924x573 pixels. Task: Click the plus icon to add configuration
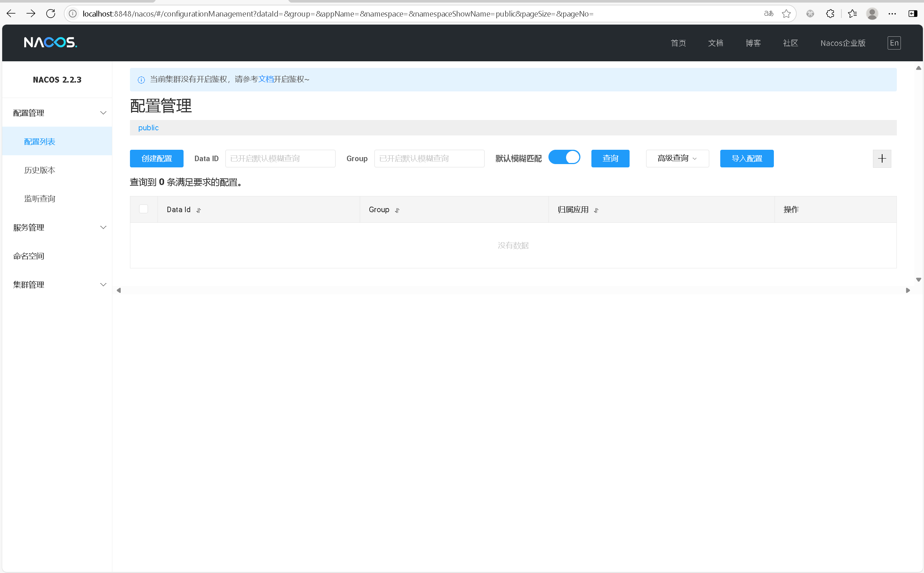(x=882, y=159)
